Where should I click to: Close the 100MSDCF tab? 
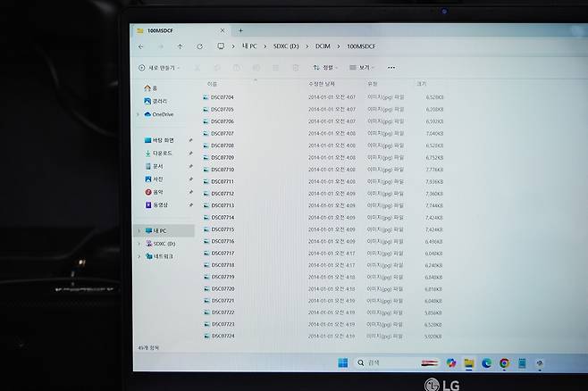click(223, 30)
